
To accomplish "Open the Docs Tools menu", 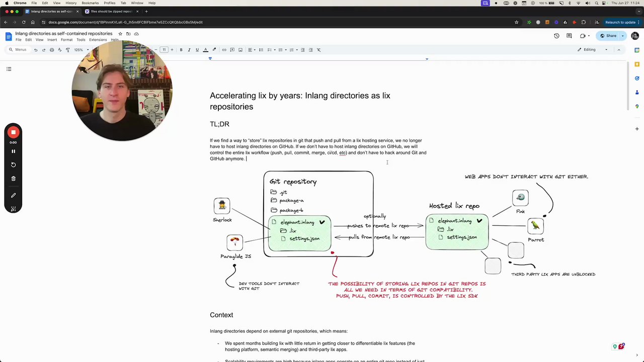I will pos(80,40).
